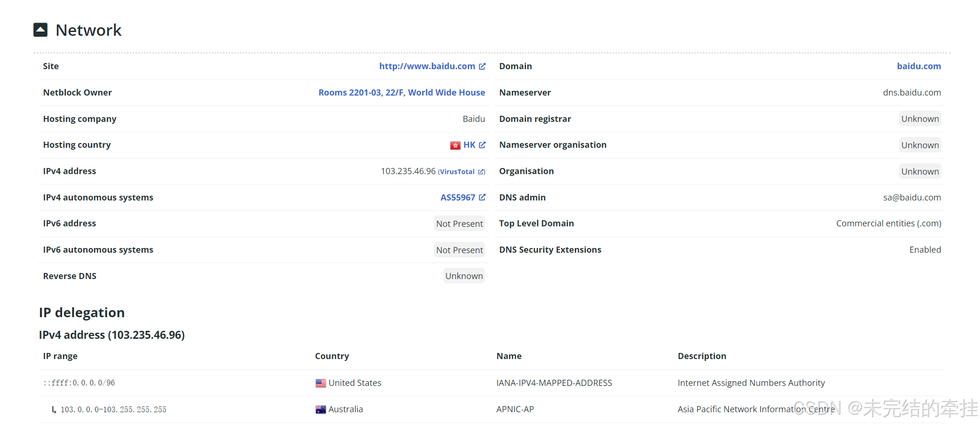The image size is (980, 424).
Task: Click external link icon beside VirusTotal
Action: (x=481, y=172)
